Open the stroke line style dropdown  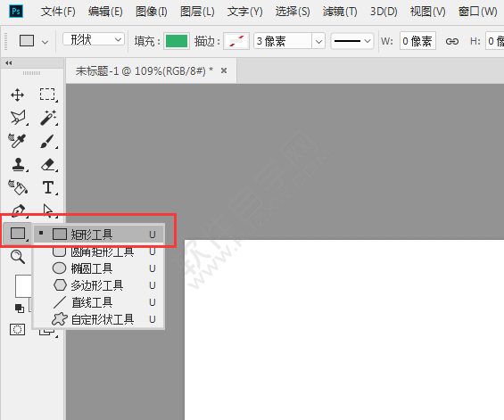[352, 41]
